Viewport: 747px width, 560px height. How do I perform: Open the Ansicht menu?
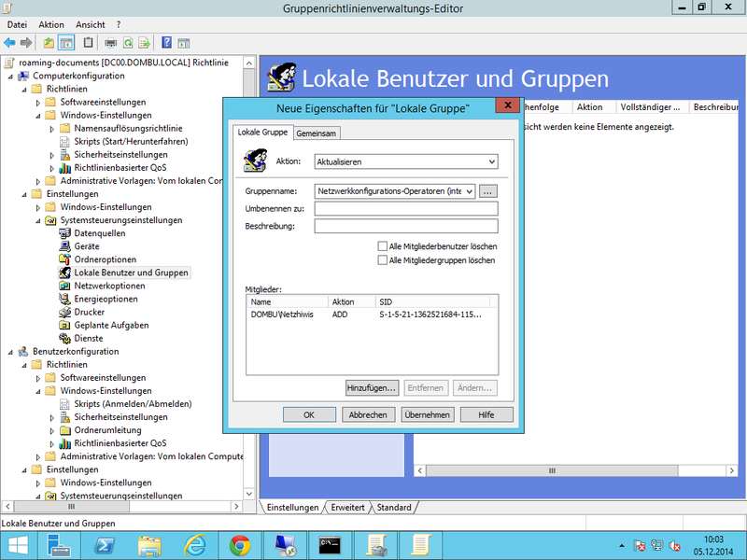[x=91, y=24]
